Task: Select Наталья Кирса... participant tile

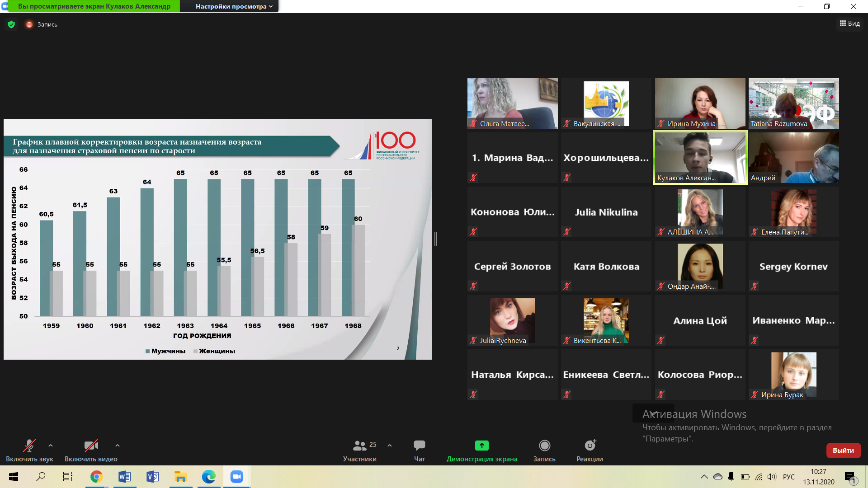Action: pyautogui.click(x=513, y=375)
